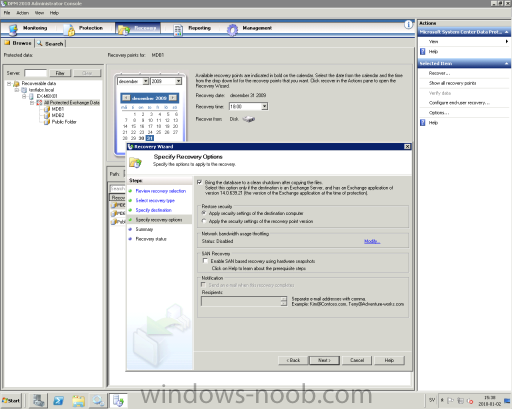Screen dimensions: 512x409
Task: Open the File menu
Action: (x=7, y=13)
